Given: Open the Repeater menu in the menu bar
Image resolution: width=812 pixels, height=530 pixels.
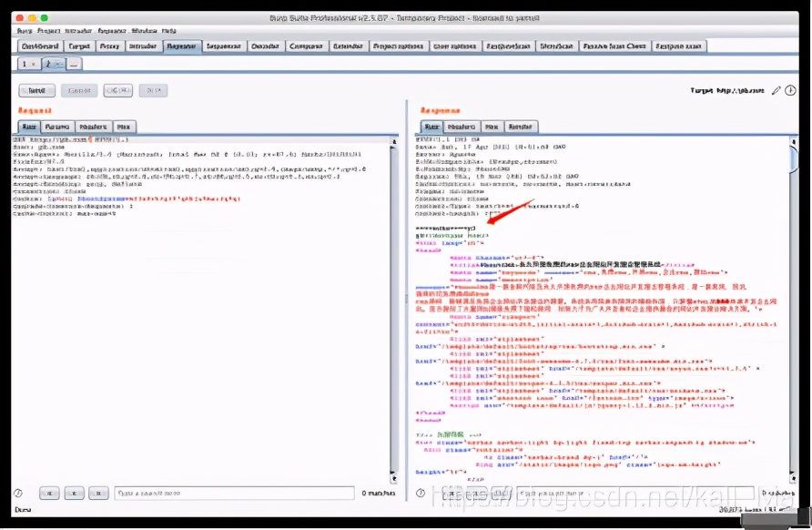Looking at the screenshot, I should [112, 31].
